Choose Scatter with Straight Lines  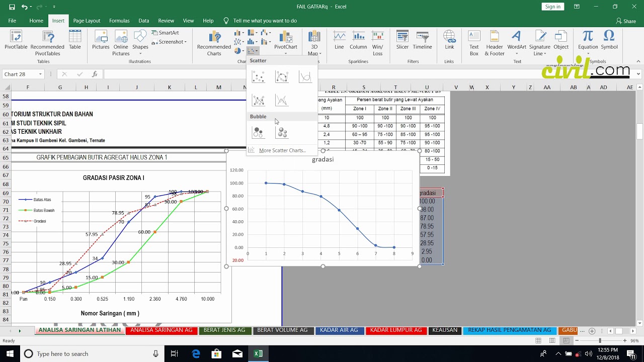[x=282, y=100]
